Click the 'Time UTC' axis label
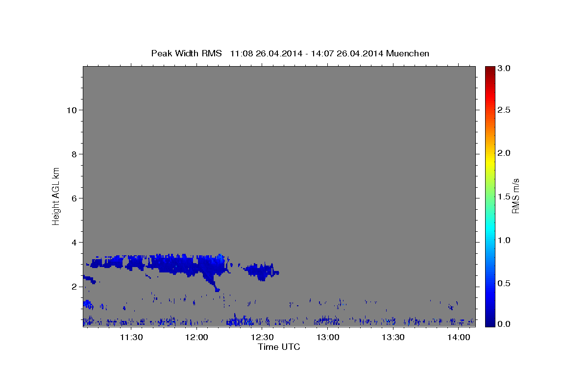The width and height of the screenshot is (588, 392). tap(279, 347)
